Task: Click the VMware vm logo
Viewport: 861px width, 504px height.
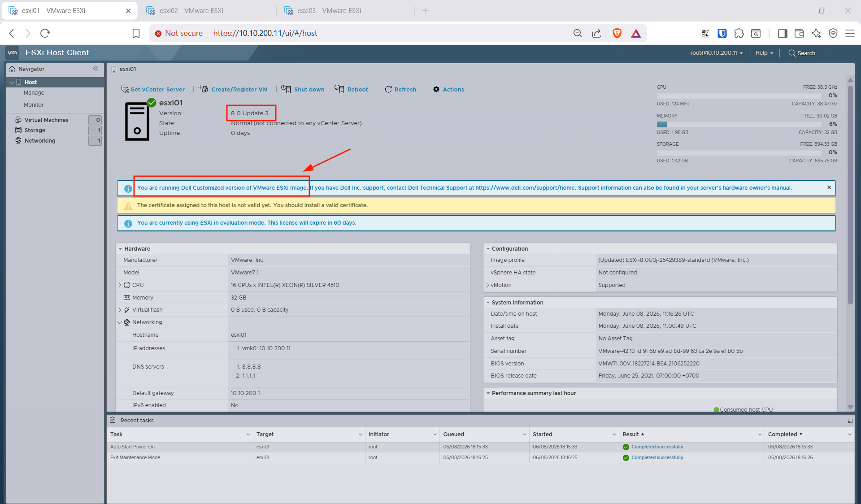Action: [13, 53]
